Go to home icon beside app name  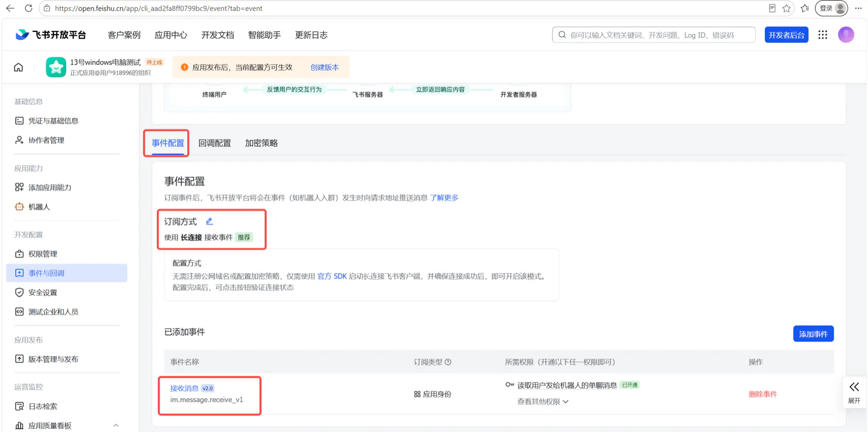pyautogui.click(x=18, y=67)
